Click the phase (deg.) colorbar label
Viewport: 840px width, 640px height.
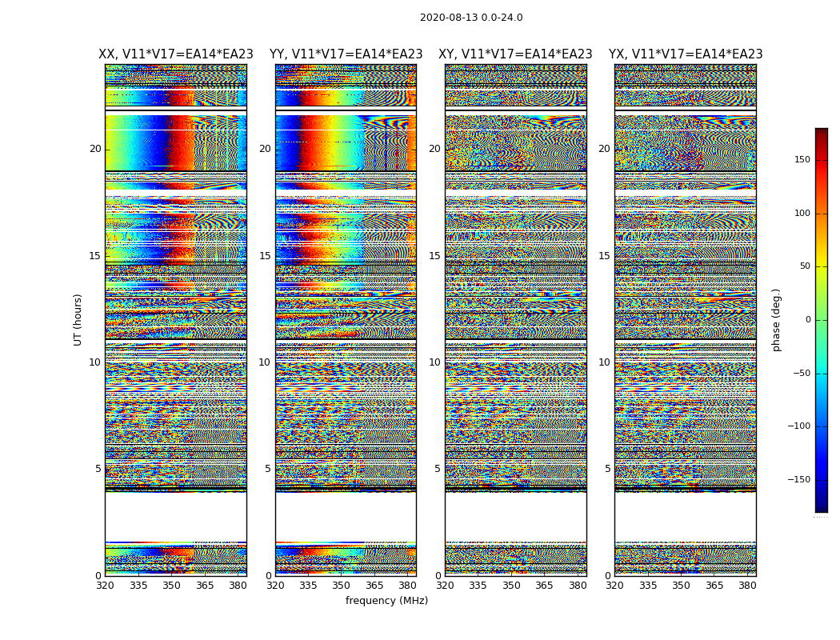pyautogui.click(x=776, y=320)
